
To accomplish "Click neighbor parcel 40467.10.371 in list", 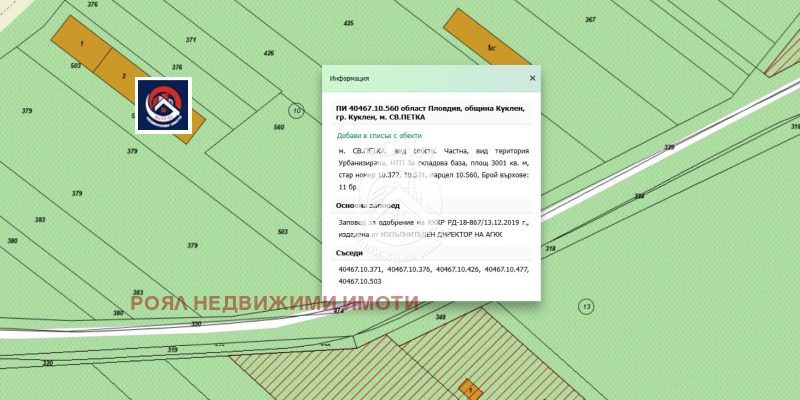I will tap(360, 269).
